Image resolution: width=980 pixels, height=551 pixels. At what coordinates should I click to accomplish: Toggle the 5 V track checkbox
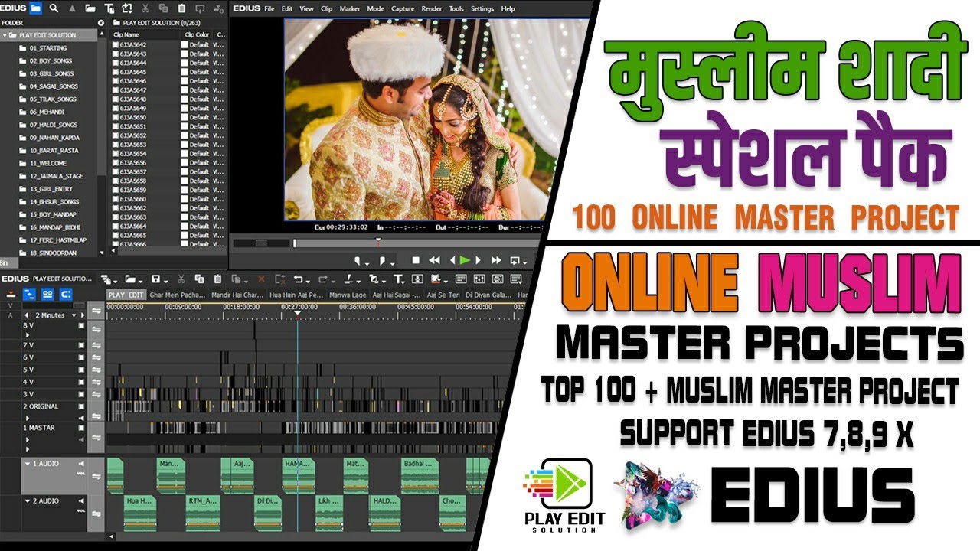click(81, 370)
